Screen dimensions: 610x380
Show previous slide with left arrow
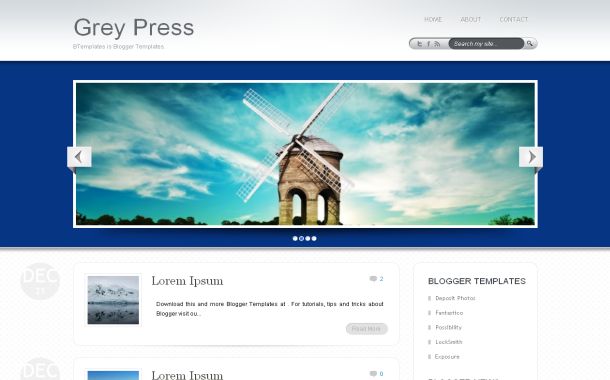click(79, 157)
